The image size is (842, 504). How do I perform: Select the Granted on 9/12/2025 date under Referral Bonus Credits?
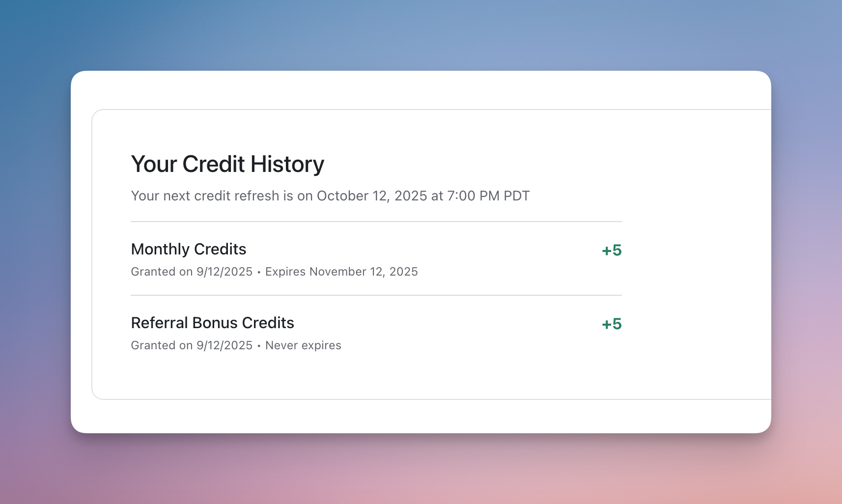coord(192,345)
